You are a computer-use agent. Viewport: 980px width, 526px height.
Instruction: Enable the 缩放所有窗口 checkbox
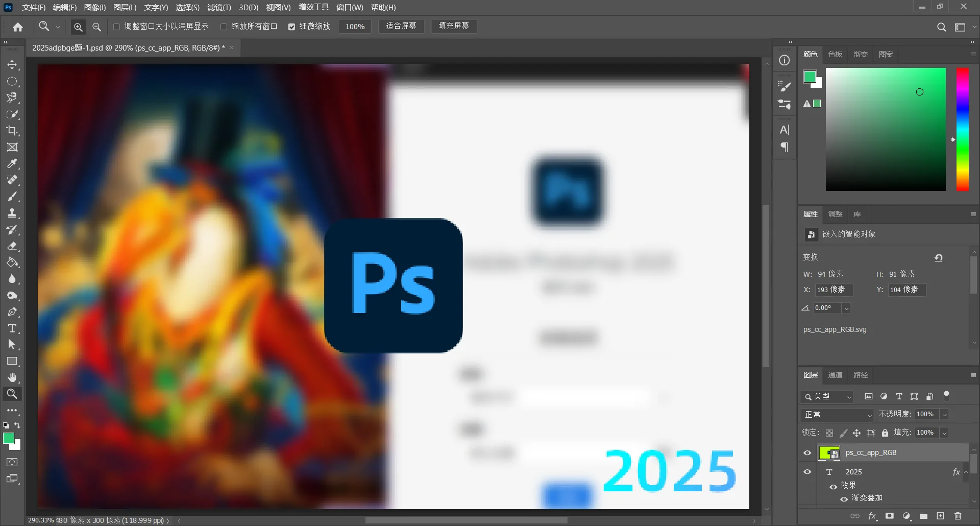(x=224, y=27)
